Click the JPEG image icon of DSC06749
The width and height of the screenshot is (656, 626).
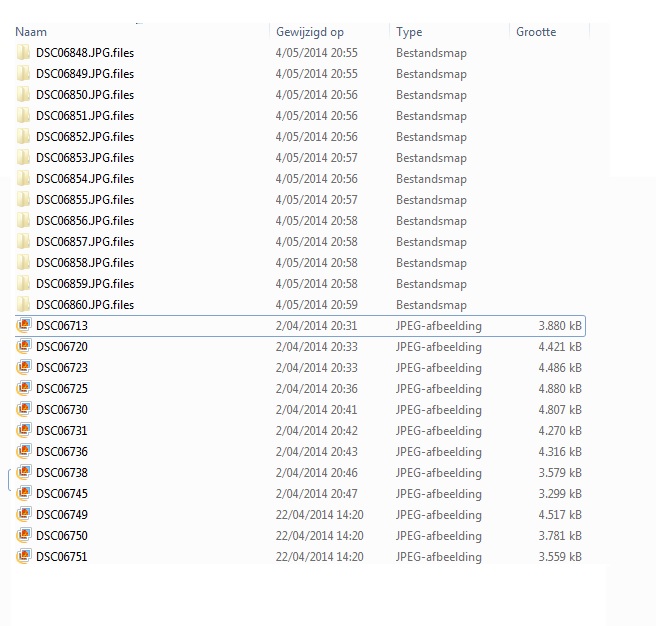coord(24,514)
